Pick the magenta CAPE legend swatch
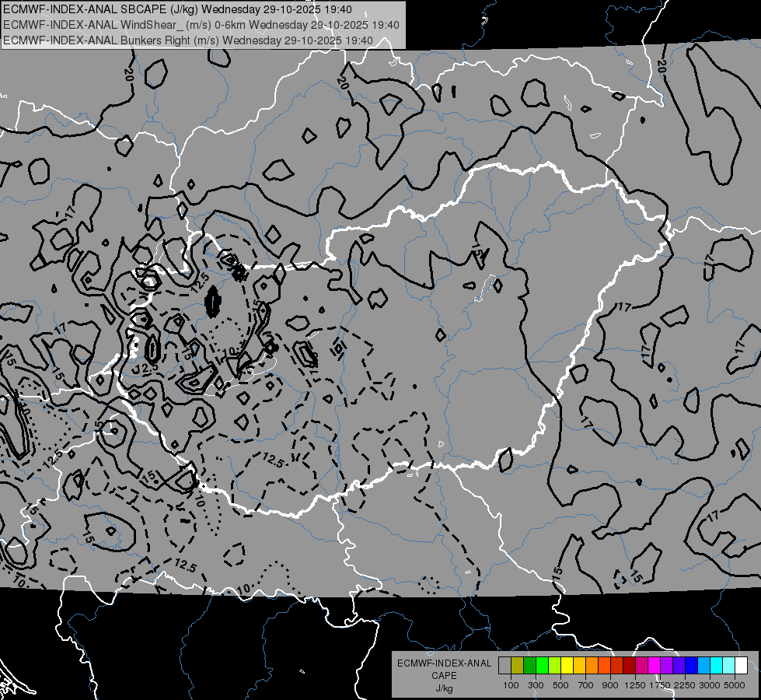 click(655, 665)
